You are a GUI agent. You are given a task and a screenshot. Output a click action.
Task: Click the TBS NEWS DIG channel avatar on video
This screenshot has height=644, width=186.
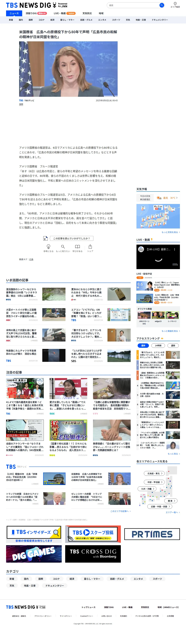click(141, 249)
